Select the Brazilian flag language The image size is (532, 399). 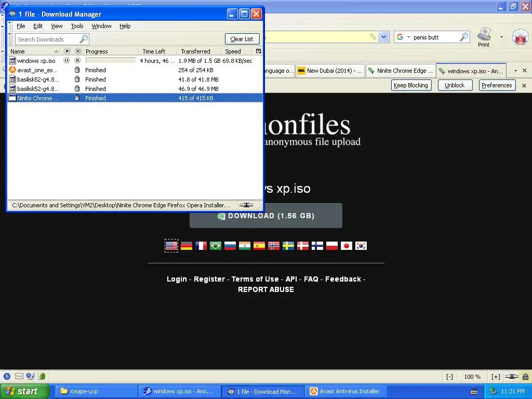pos(216,246)
